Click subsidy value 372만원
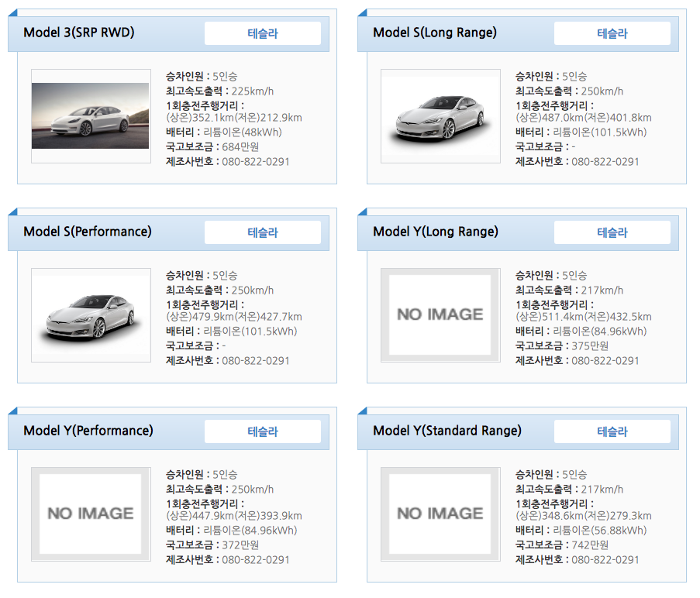The height and width of the screenshot is (598, 700). coord(240,545)
